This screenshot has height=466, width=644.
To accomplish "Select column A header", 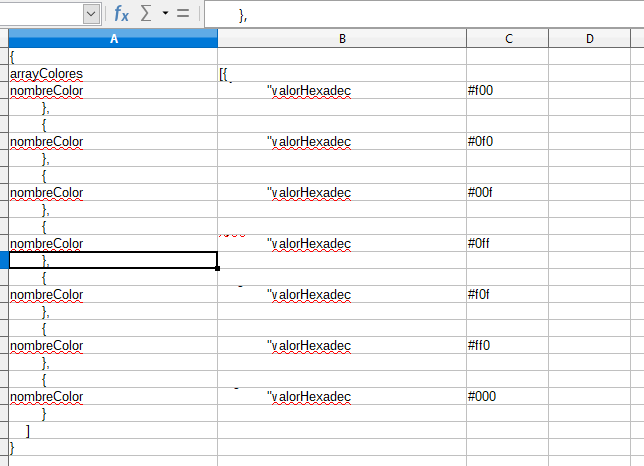I will coord(113,39).
